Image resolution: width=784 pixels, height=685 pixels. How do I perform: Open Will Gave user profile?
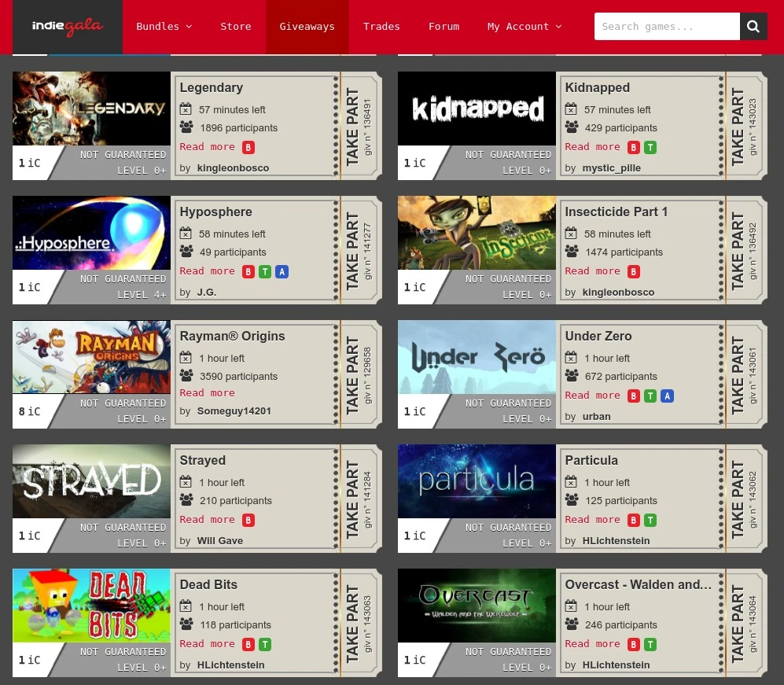click(220, 540)
